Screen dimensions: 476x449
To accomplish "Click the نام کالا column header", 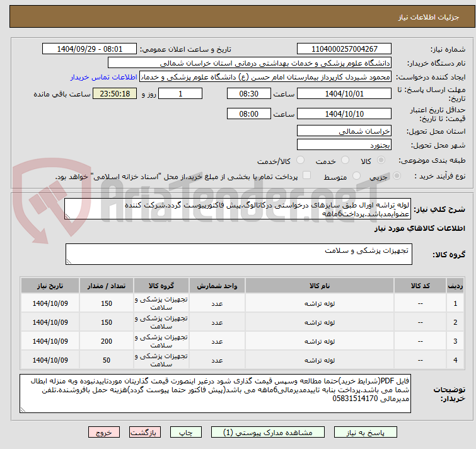I will [x=320, y=286].
